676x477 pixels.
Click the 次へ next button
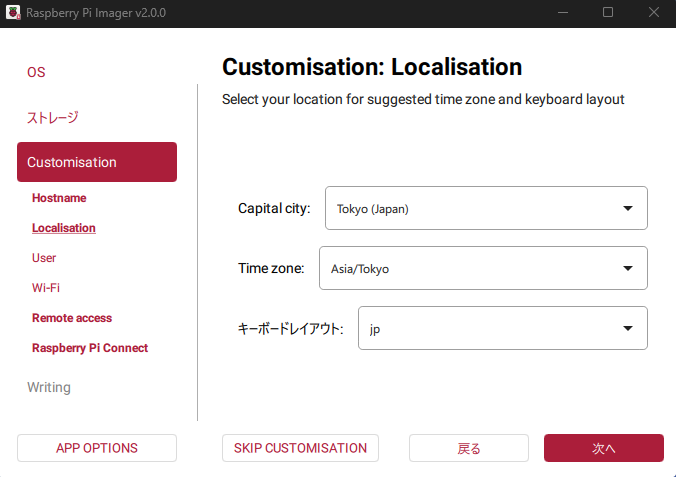click(603, 448)
